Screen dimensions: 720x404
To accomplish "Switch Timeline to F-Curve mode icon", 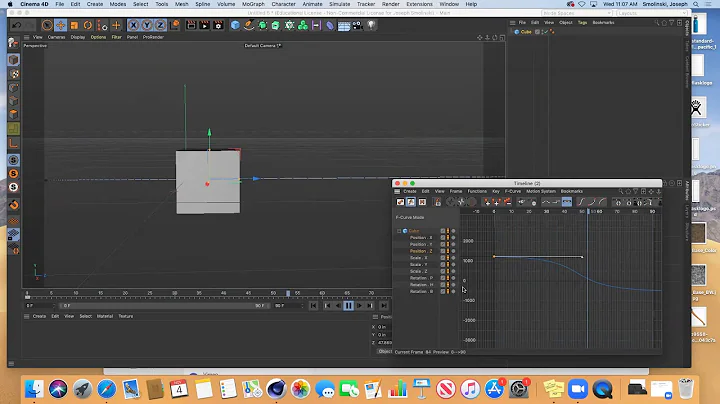I will 411,202.
